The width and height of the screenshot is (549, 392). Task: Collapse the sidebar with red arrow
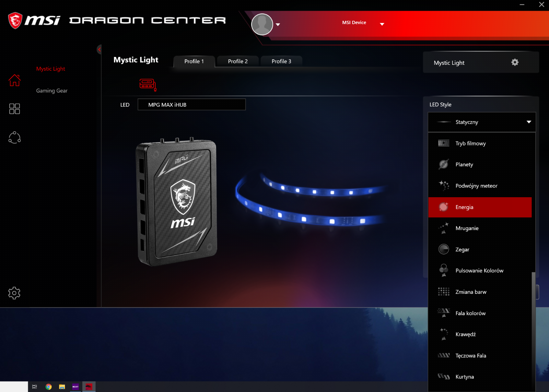click(99, 49)
